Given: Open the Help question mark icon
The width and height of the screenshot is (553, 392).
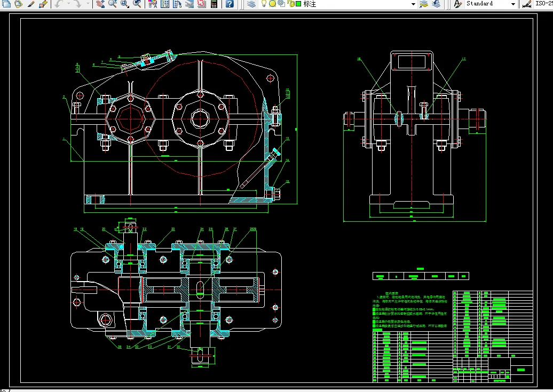Looking at the screenshot, I should click(230, 4).
